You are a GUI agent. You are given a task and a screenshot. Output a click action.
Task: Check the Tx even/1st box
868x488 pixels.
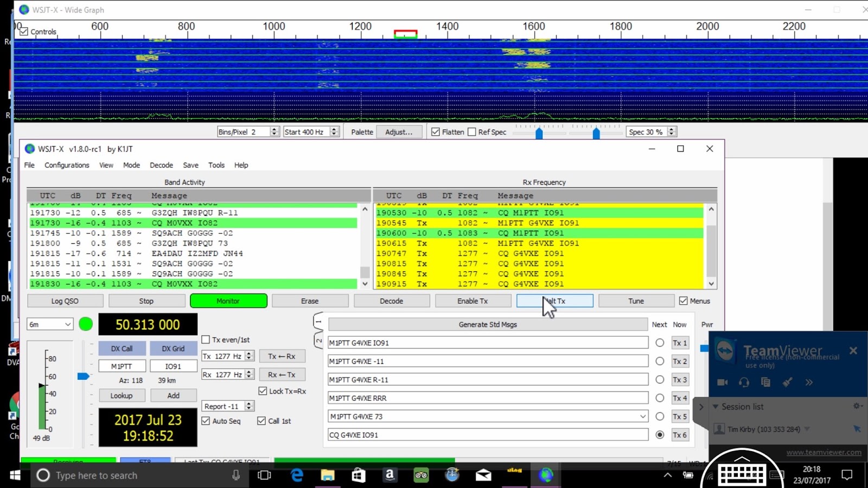pyautogui.click(x=206, y=339)
